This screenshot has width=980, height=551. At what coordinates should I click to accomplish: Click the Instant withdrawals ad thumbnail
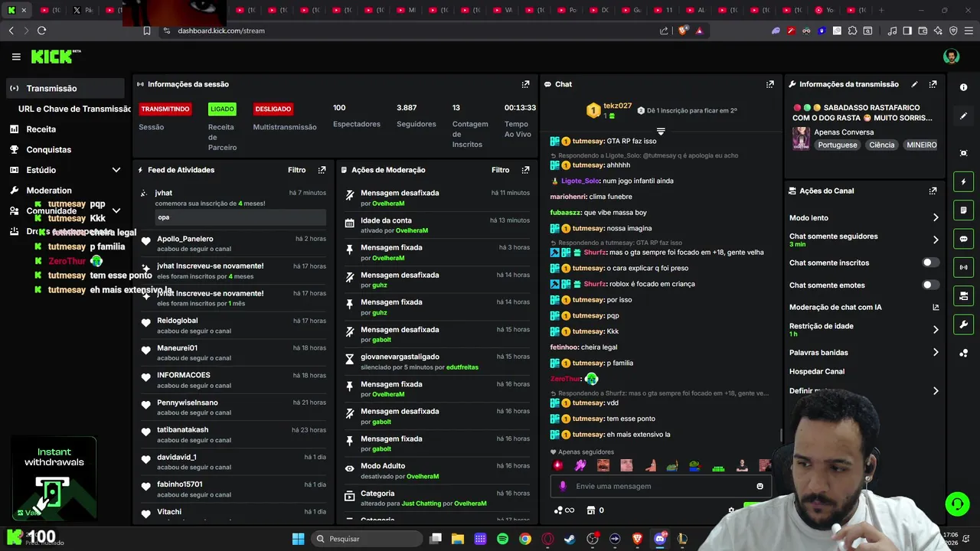coord(53,478)
